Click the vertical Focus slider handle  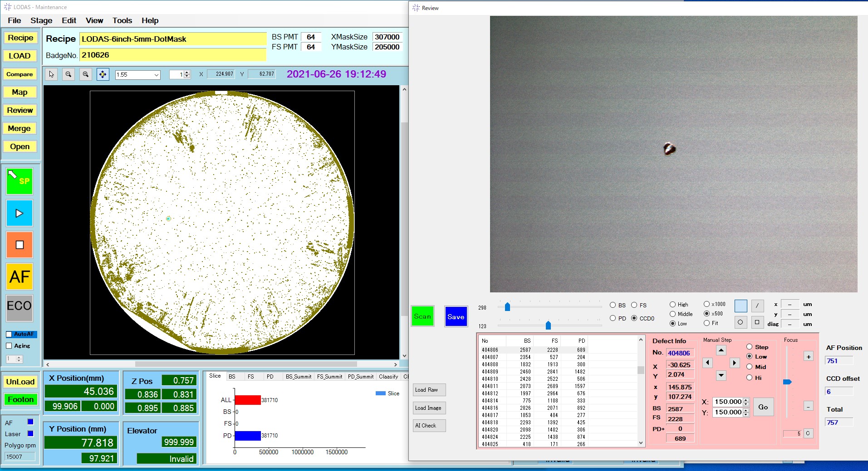787,382
